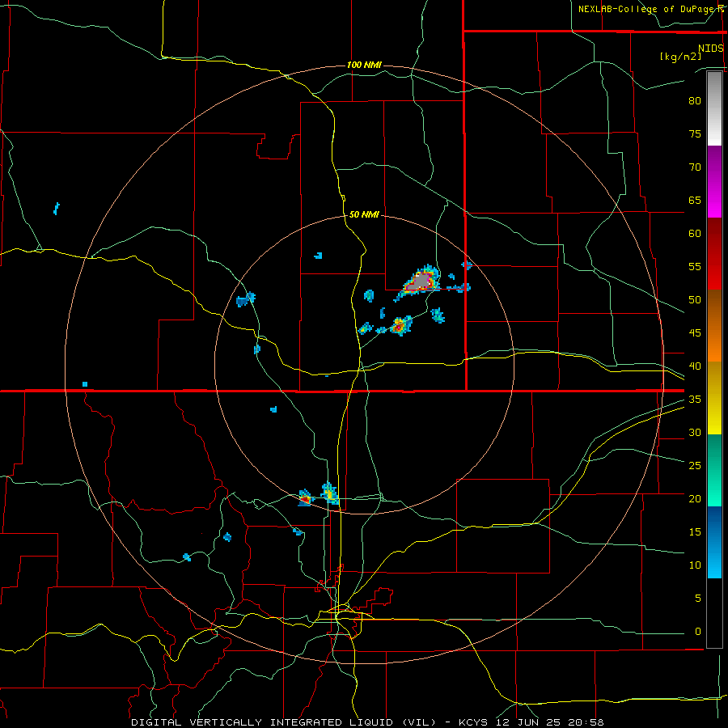Click the legend value 60

click(695, 234)
